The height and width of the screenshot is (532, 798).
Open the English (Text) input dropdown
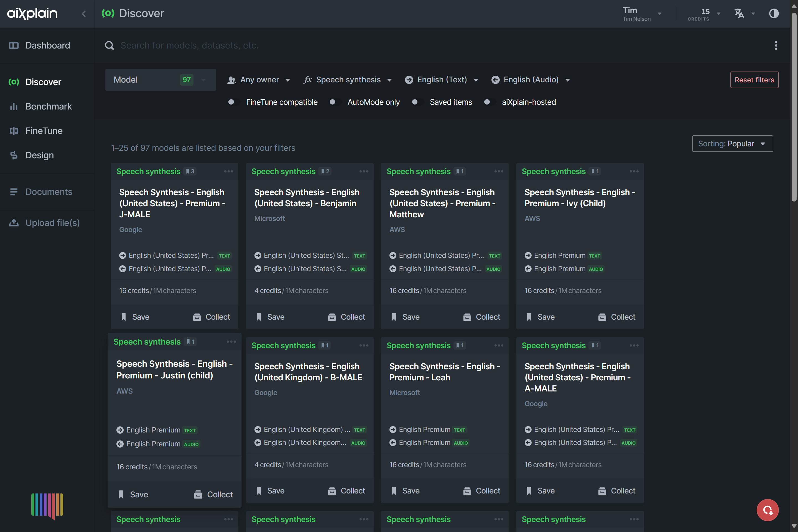coord(442,80)
